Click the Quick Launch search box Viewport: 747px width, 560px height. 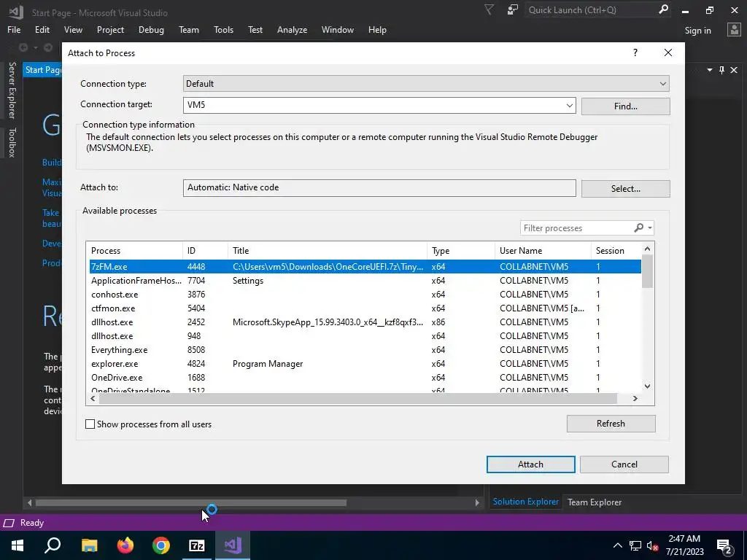(x=591, y=10)
